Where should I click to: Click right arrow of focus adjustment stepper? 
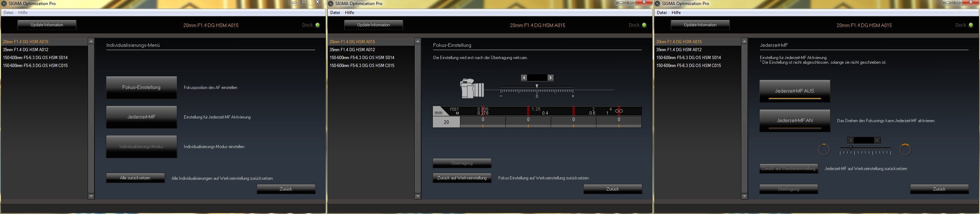[x=550, y=78]
